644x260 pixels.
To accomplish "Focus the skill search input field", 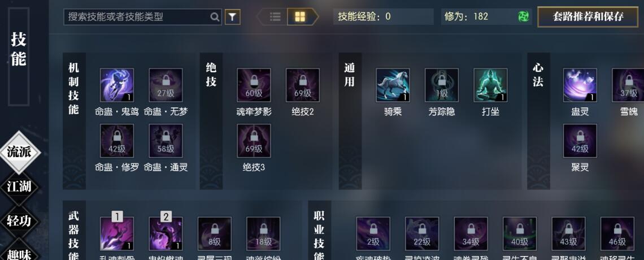I will point(137,18).
